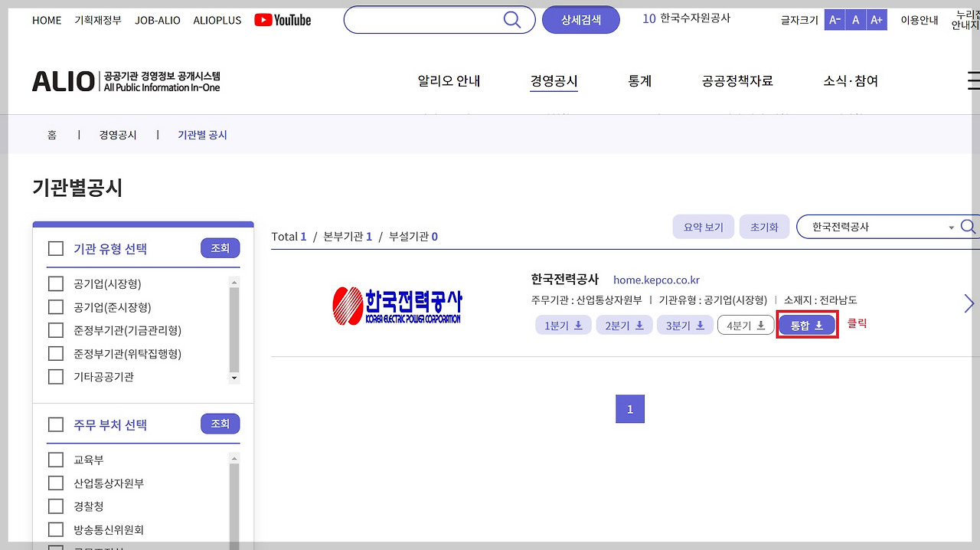Increase the font size with the A+ icon
This screenshot has height=550, width=980.
tap(877, 20)
